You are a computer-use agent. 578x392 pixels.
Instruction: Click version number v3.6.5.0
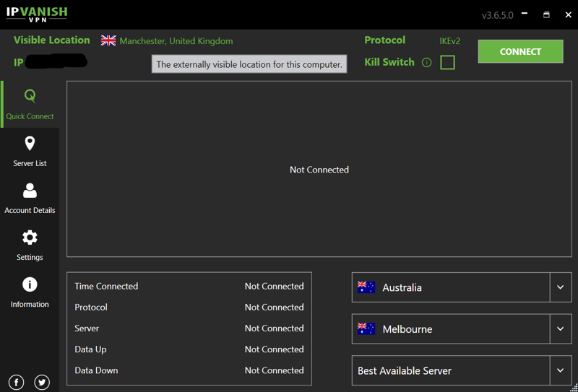[497, 16]
